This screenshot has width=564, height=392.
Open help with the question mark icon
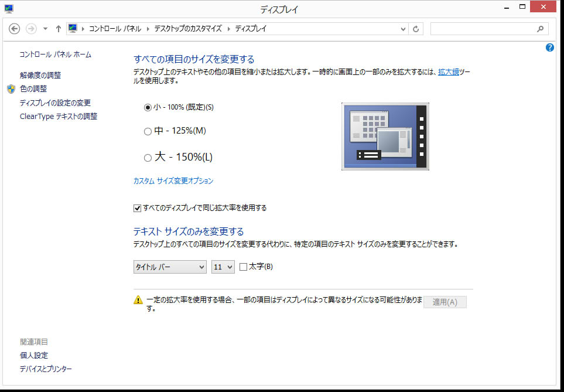(x=549, y=47)
